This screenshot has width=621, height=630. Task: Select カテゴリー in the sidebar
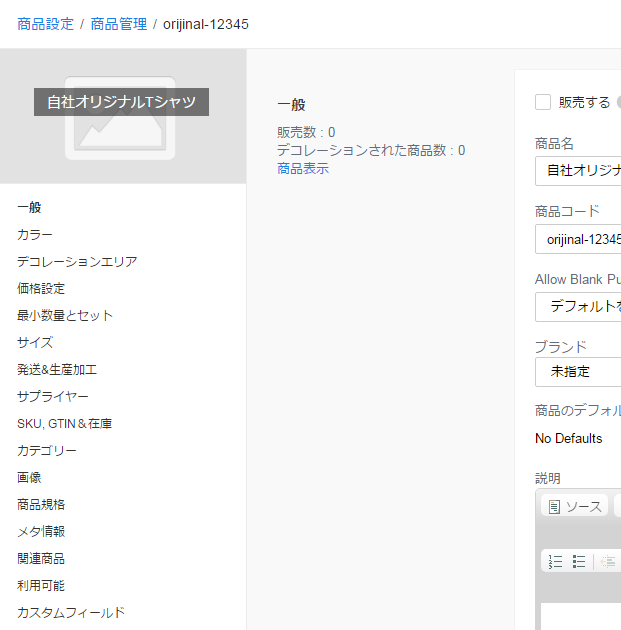click(x=47, y=451)
